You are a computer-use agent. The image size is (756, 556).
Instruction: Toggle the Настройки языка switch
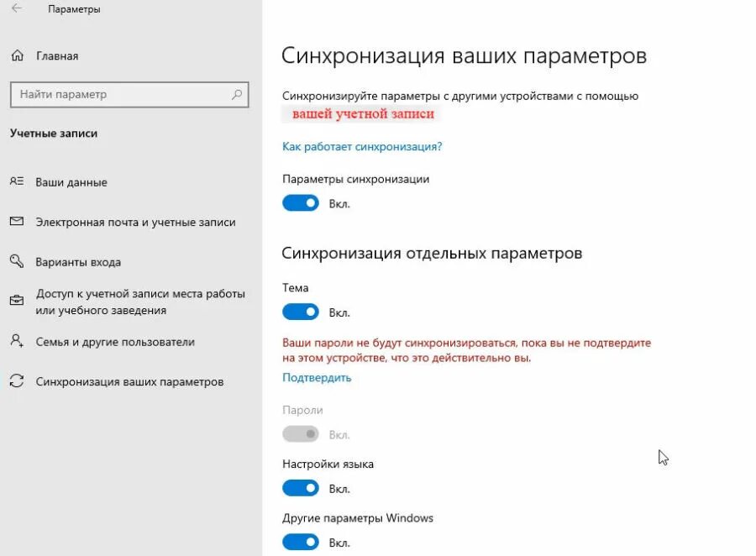click(x=301, y=488)
